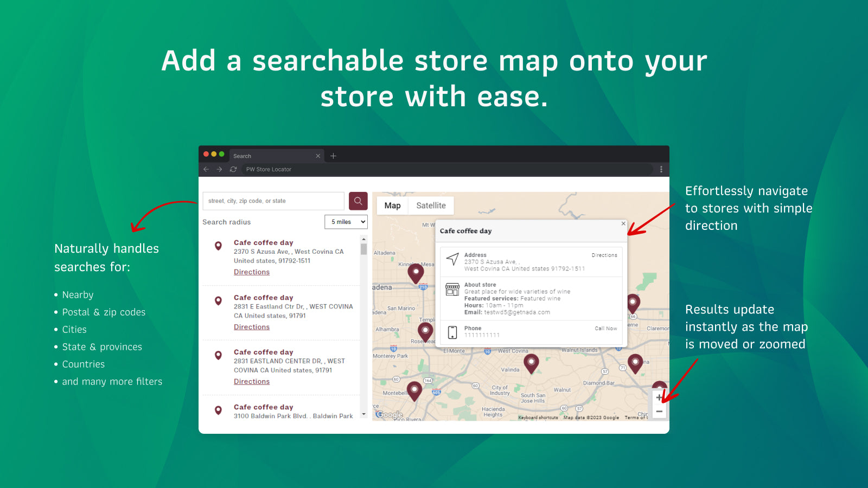Switch to Satellite view
This screenshot has width=868, height=488.
[x=431, y=206]
